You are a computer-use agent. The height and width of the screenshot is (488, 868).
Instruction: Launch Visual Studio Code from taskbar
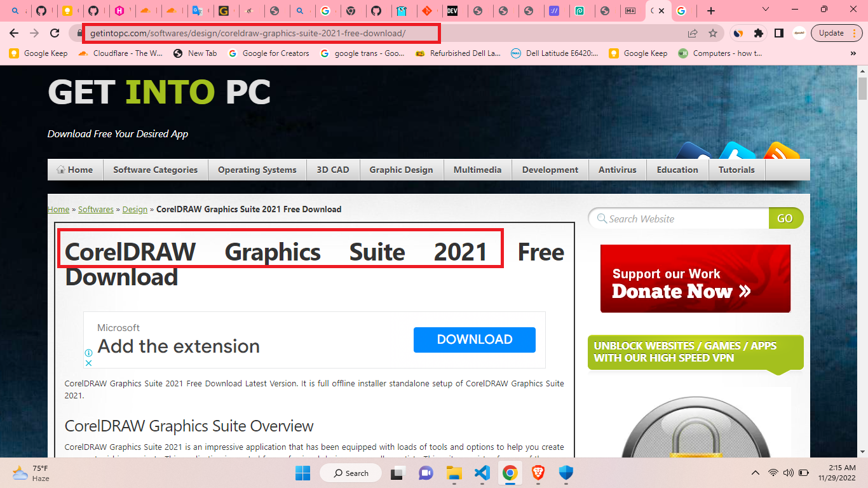[x=482, y=473]
